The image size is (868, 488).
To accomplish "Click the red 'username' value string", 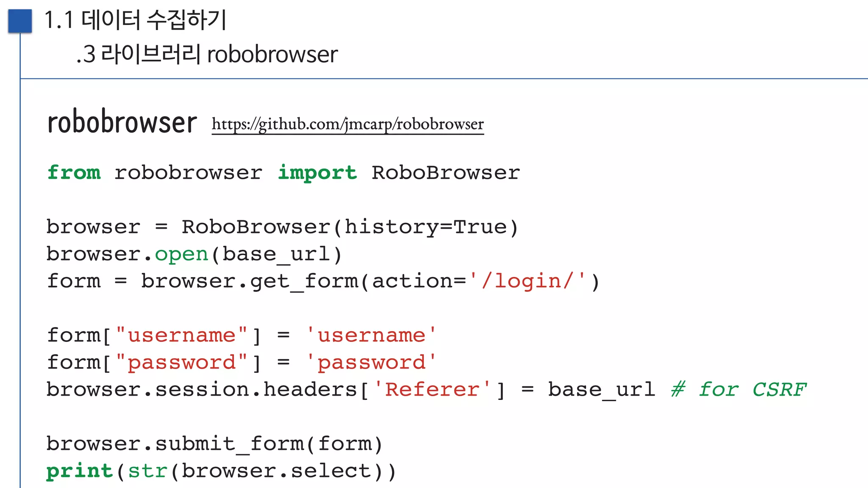I will point(371,335).
